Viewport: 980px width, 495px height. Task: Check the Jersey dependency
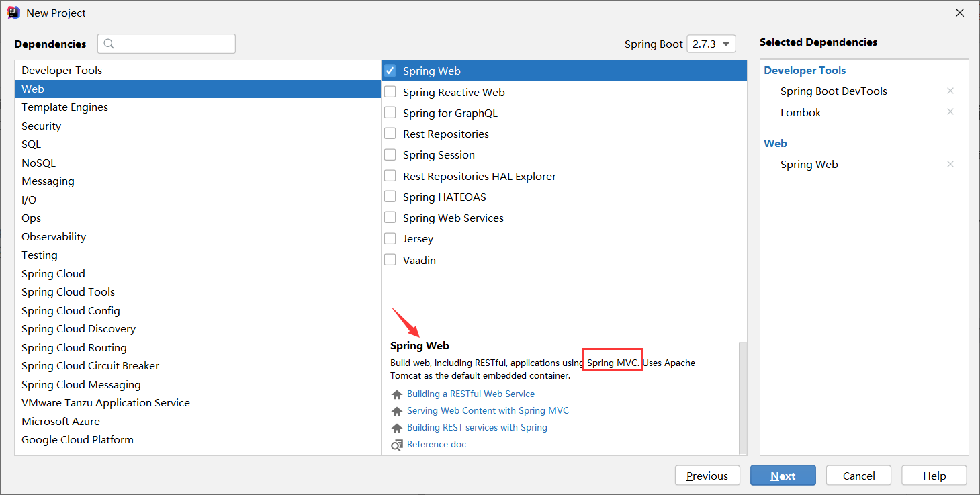(390, 238)
